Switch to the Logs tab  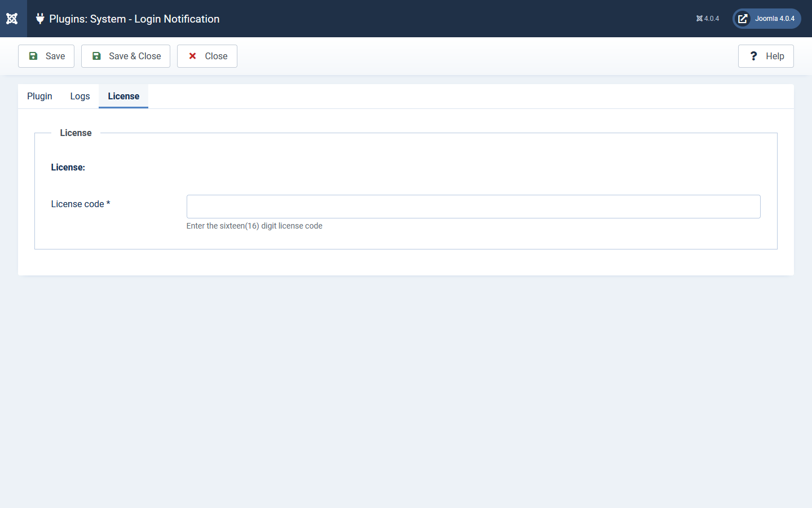click(80, 96)
